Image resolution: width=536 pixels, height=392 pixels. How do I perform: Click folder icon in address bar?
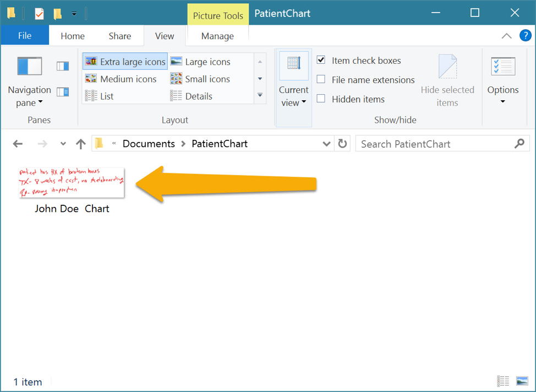tap(99, 143)
